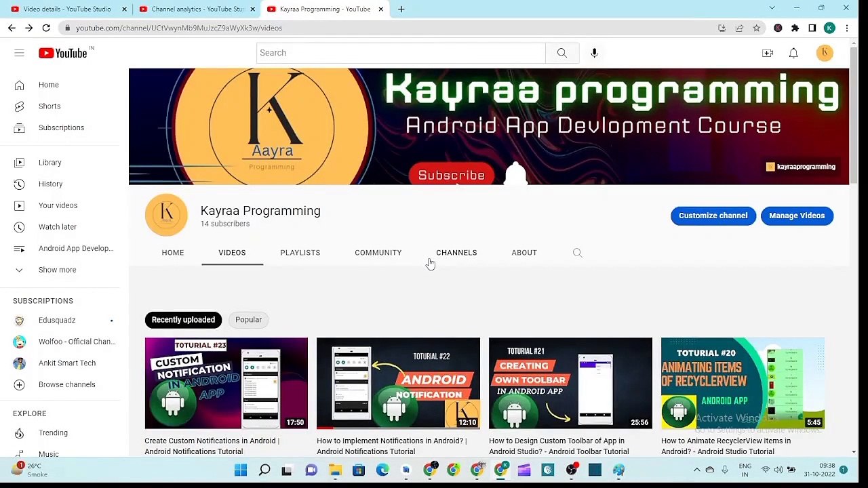
Task: Click the YouTube logo
Action: coord(63,53)
